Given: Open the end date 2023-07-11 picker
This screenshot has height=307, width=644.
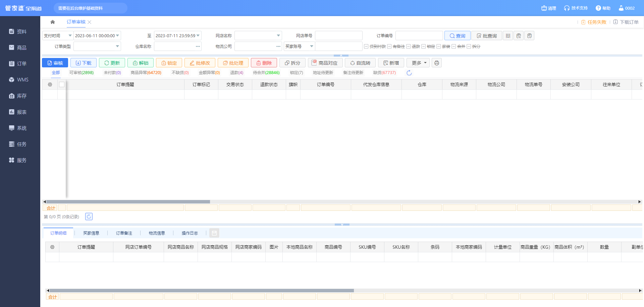Looking at the screenshot, I should point(178,36).
